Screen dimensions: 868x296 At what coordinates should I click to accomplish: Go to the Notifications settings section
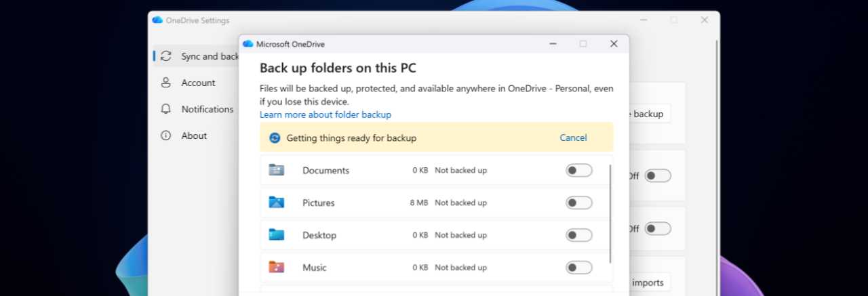point(207,109)
